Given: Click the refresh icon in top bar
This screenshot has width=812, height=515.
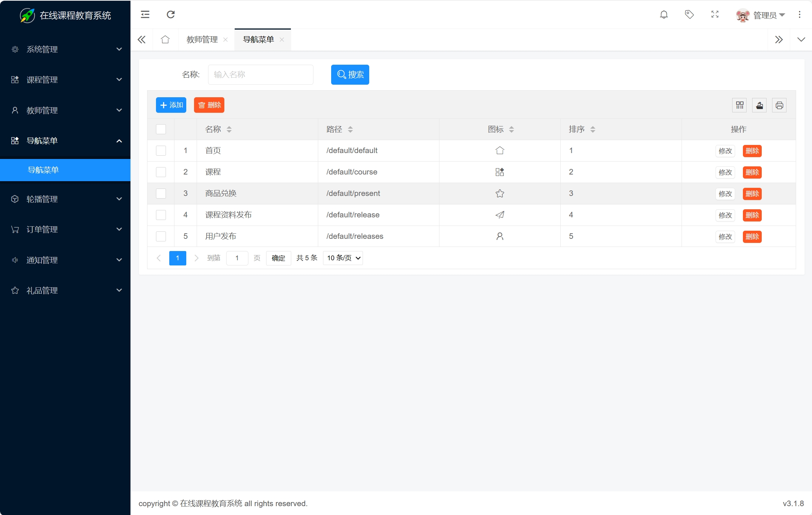Looking at the screenshot, I should point(170,15).
